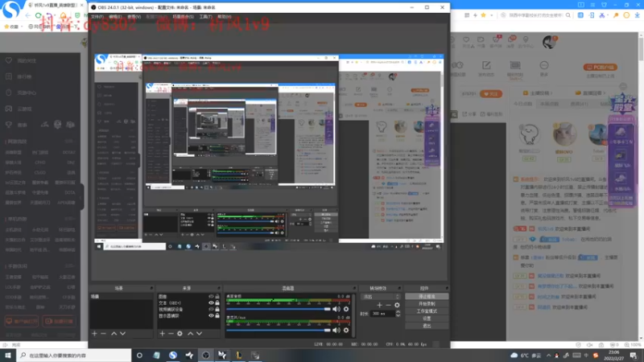This screenshot has height=362, width=644.
Task: Open the user avatar on the webpage header
Action: (549, 42)
